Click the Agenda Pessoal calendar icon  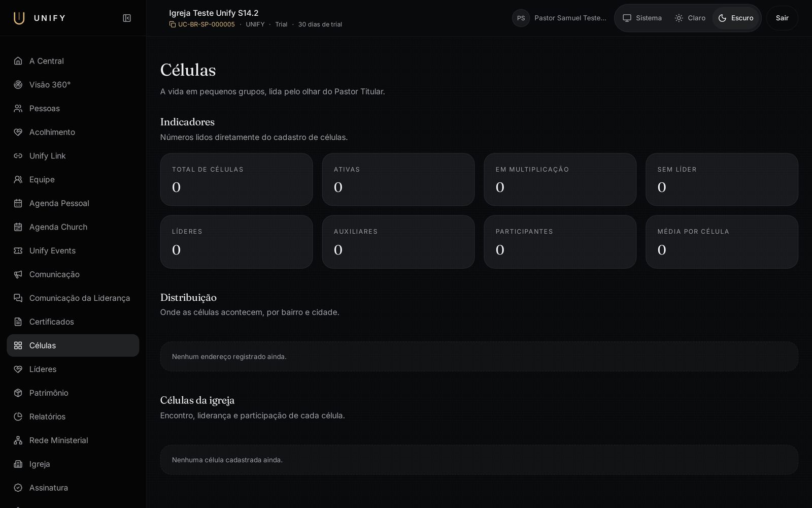(x=18, y=203)
